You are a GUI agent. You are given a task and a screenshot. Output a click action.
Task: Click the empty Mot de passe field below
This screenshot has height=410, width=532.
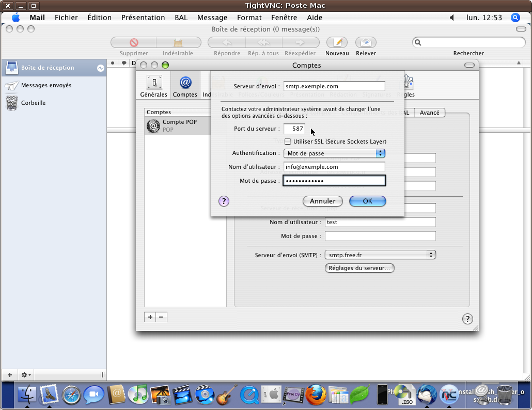click(x=380, y=236)
